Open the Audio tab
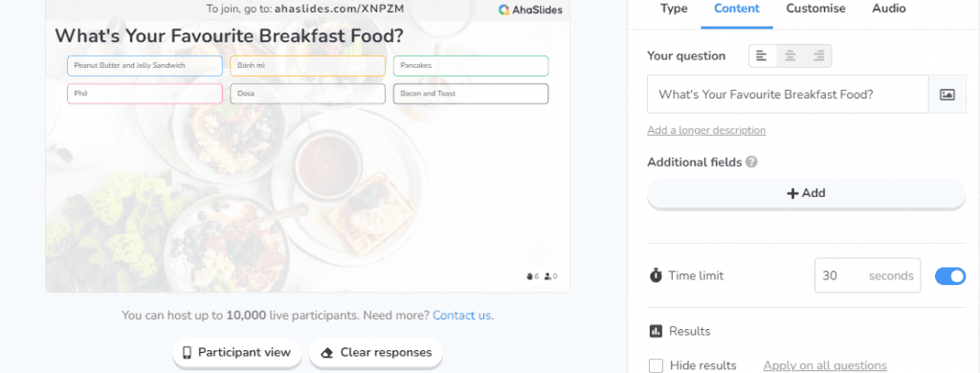 point(889,9)
